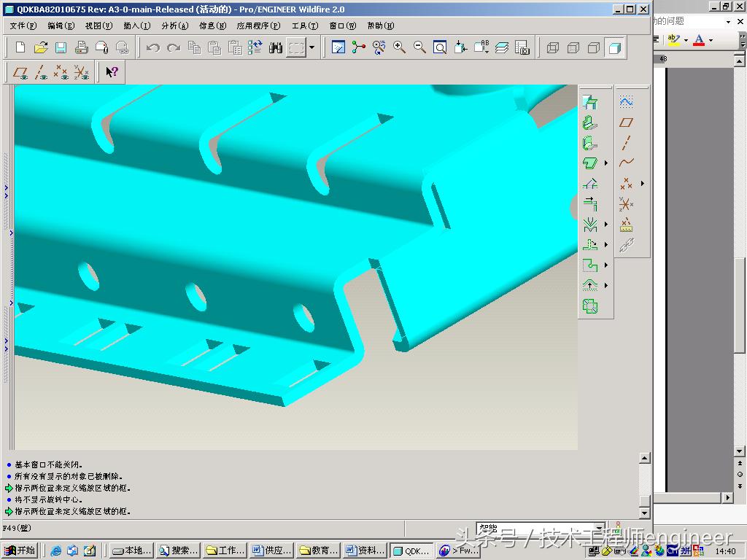Select the sketch tool with wavy curve
Viewport: 747px width, 560px height.
coord(626,102)
